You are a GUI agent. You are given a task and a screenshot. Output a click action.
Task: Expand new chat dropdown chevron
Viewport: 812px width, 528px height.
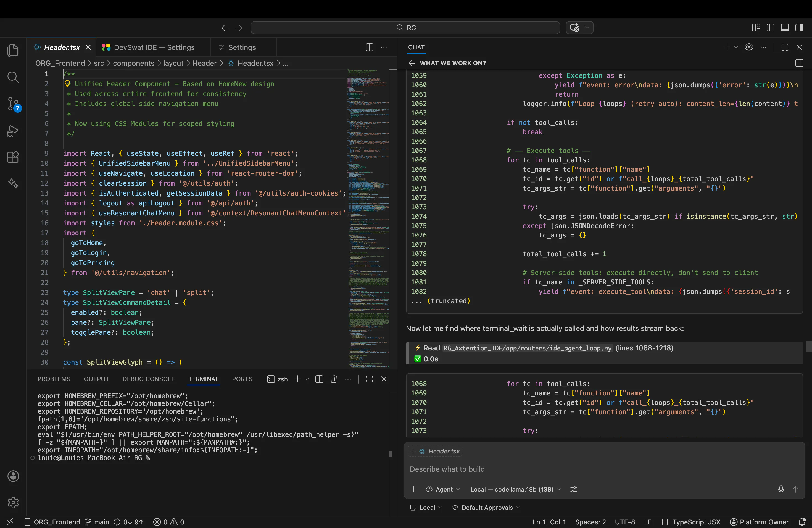coord(736,47)
